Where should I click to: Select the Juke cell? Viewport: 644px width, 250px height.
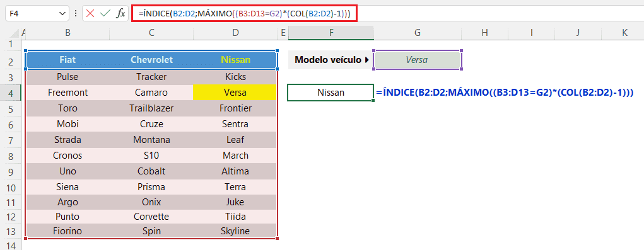235,202
